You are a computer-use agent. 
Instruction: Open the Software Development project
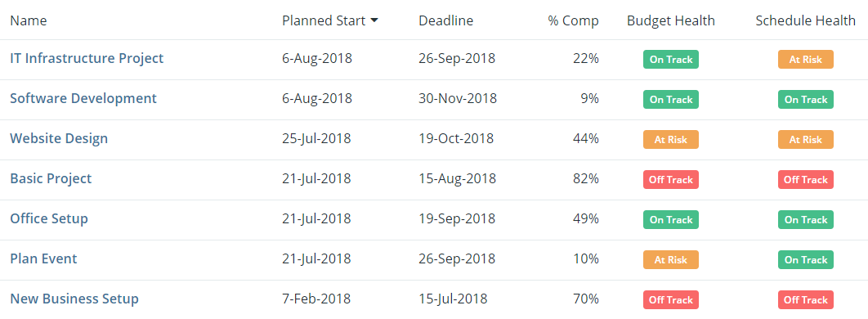83,99
